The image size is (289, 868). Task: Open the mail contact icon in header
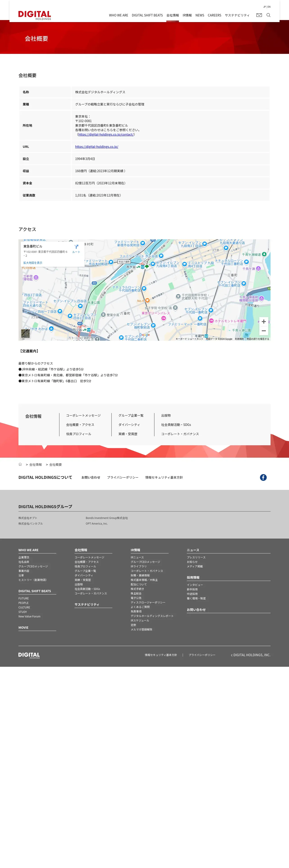259,15
